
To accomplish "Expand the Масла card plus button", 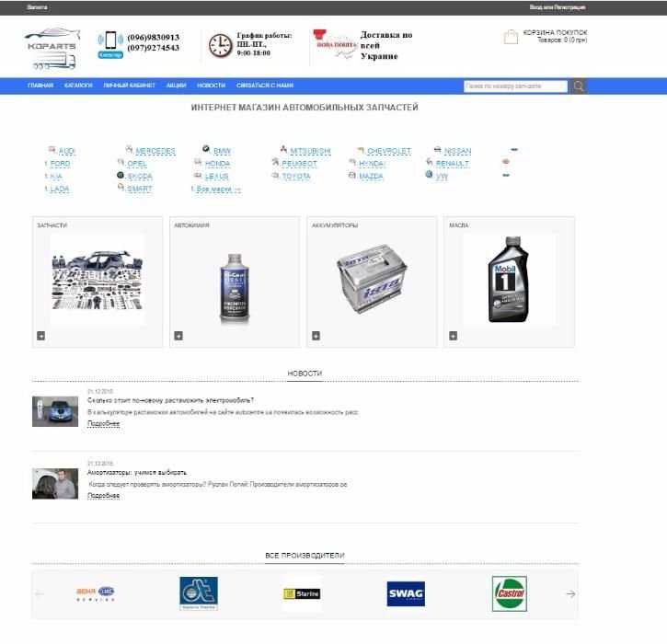I will [454, 336].
